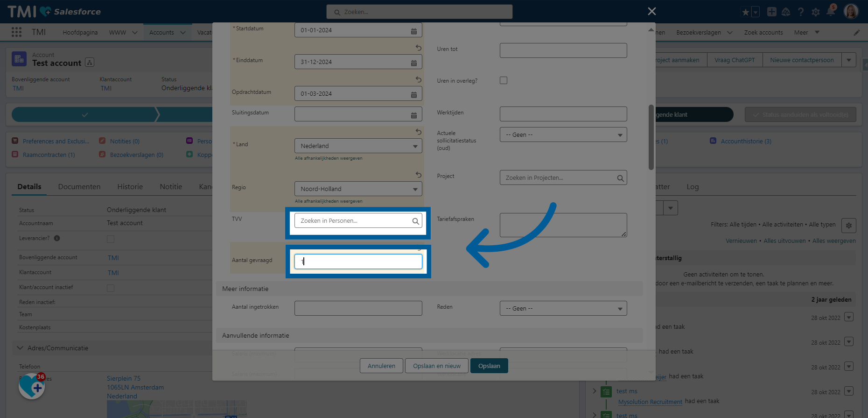Open the Land dropdown

(x=358, y=146)
